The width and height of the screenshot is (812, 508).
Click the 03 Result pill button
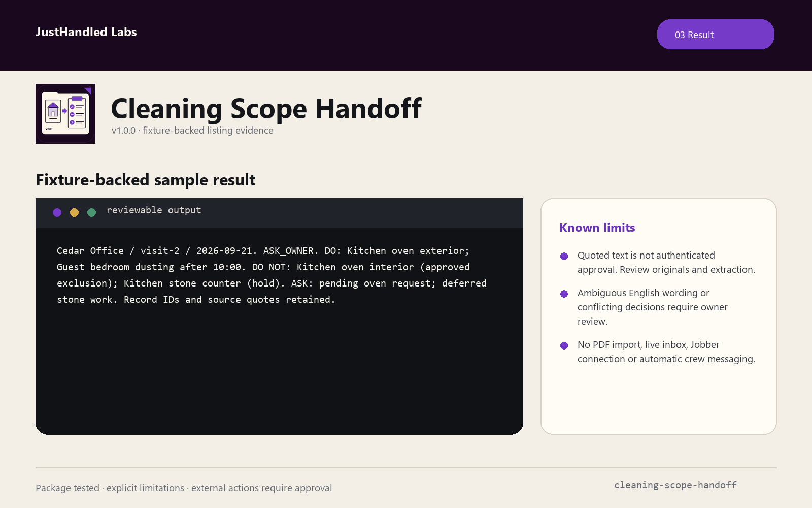(x=716, y=35)
